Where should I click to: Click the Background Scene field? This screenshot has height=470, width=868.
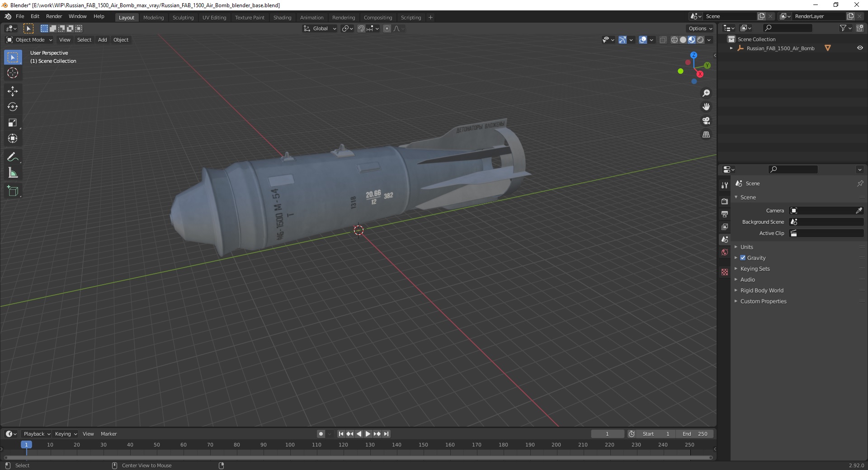[826, 222]
